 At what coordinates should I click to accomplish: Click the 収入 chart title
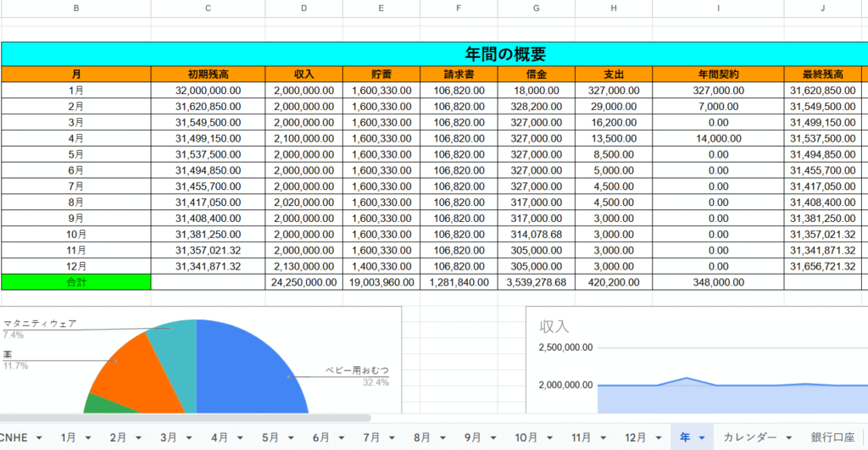click(554, 326)
